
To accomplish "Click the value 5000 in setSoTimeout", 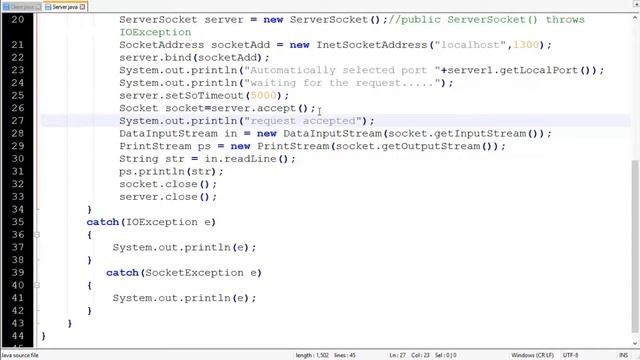I will click(x=263, y=96).
